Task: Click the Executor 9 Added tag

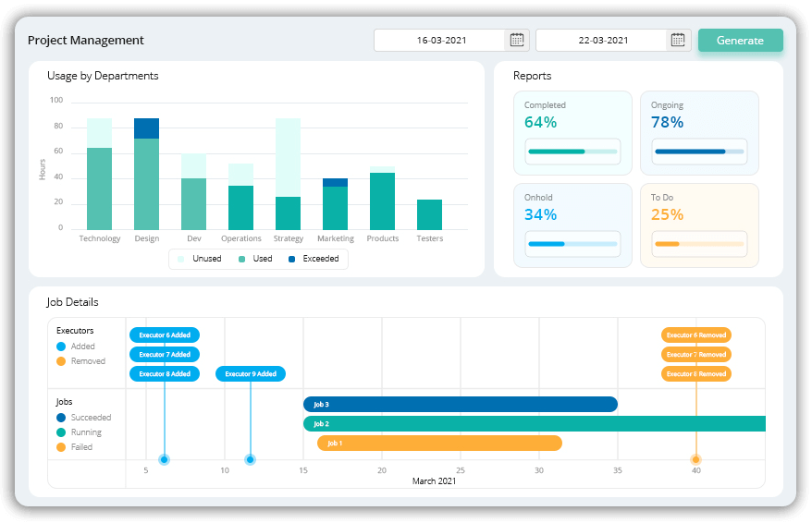Action: pos(251,374)
